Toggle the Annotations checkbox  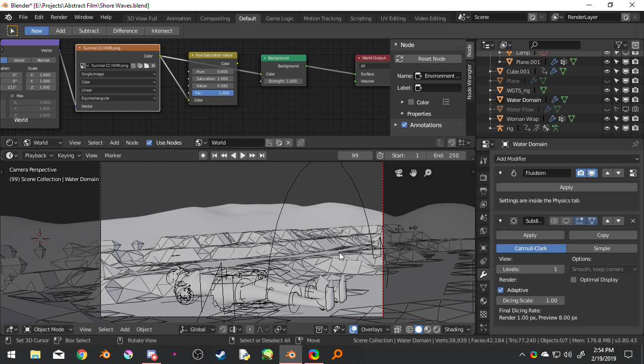[404, 125]
